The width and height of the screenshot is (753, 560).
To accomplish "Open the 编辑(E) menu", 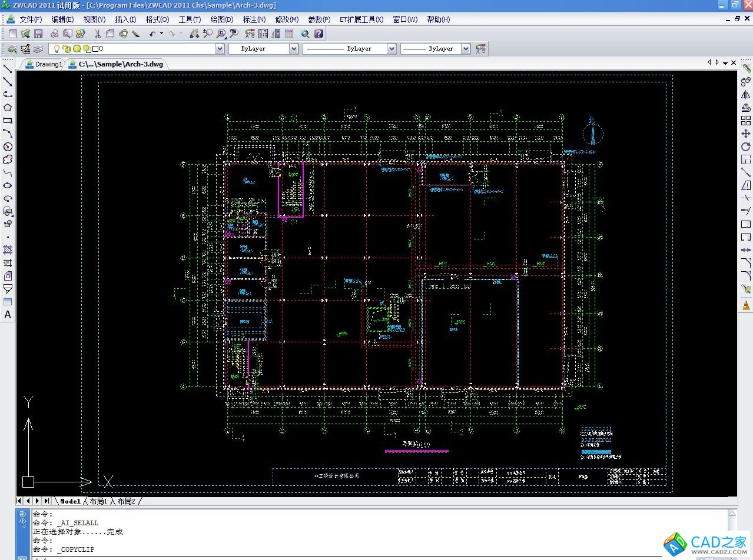I will [62, 19].
